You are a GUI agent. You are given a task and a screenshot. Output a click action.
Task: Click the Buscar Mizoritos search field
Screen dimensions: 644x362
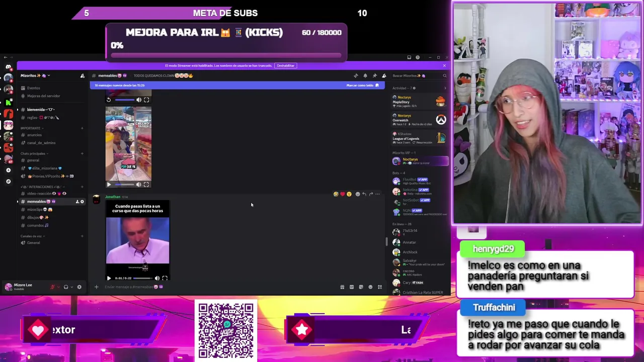pos(419,75)
